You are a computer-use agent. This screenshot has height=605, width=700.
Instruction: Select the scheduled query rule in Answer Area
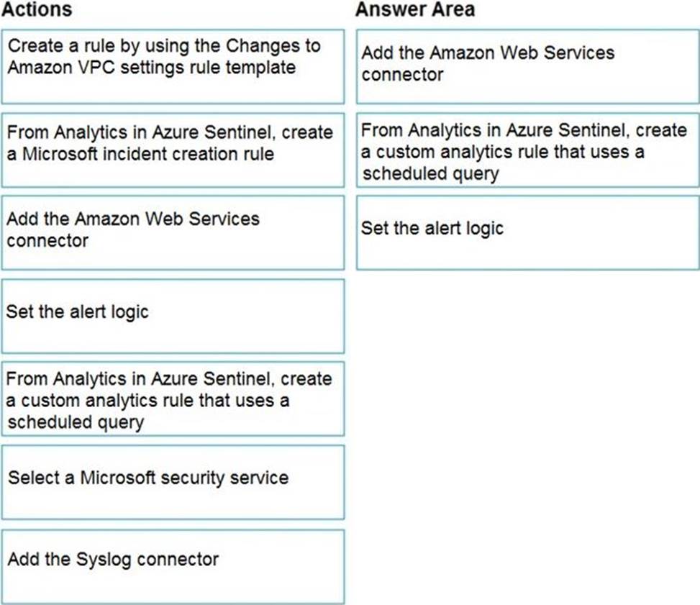click(527, 150)
